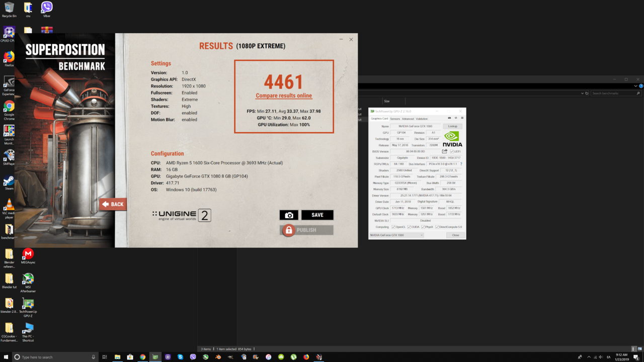Open Blender from the taskbar
The image size is (644, 362).
pyautogui.click(x=218, y=357)
